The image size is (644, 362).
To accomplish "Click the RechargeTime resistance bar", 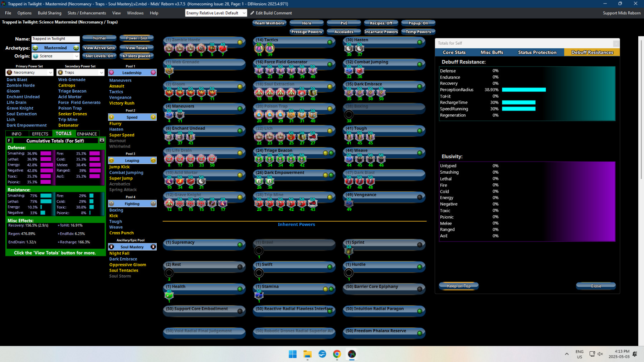I will click(519, 103).
